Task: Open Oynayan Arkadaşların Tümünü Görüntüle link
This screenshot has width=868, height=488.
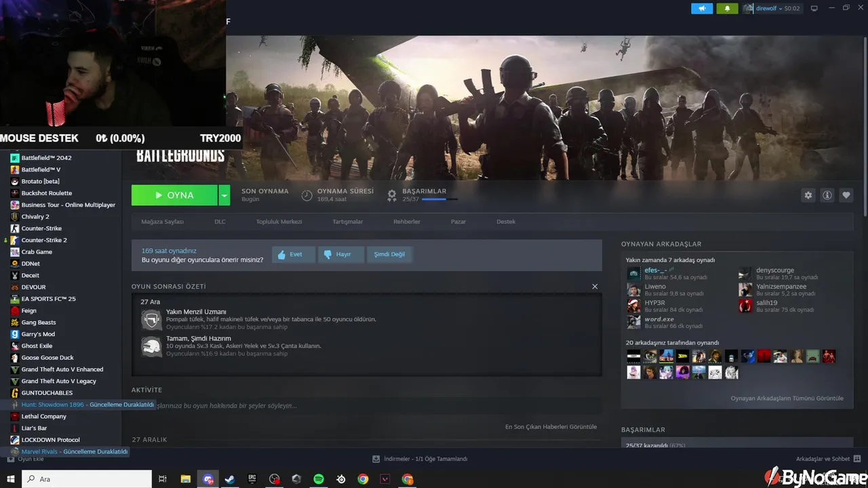Action: coord(787,399)
